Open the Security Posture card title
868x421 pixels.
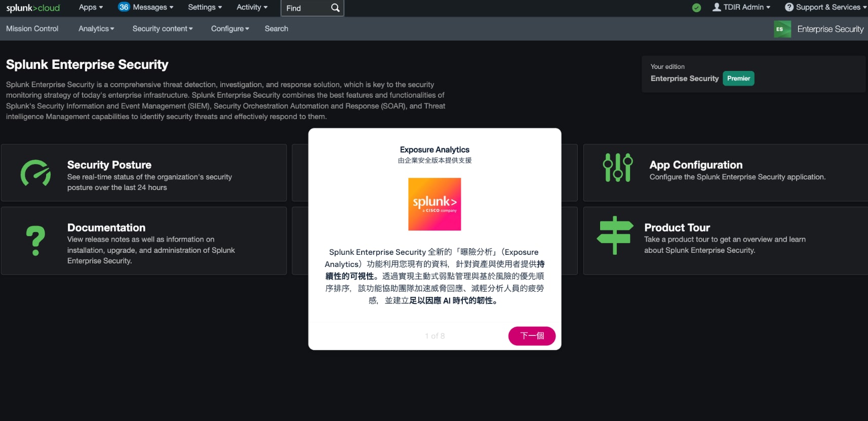109,165
